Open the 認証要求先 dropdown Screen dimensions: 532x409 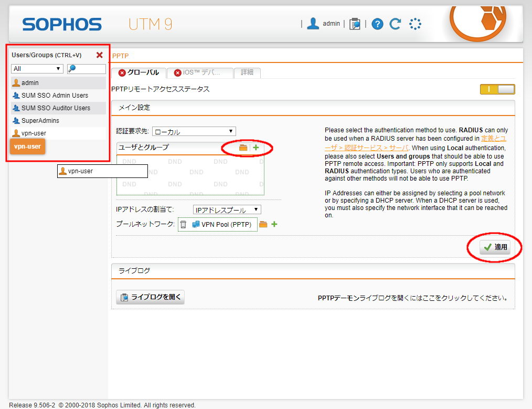click(194, 131)
